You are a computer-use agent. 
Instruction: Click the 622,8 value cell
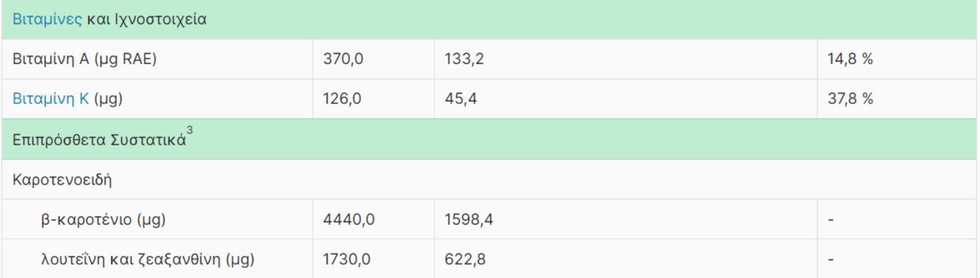click(465, 260)
